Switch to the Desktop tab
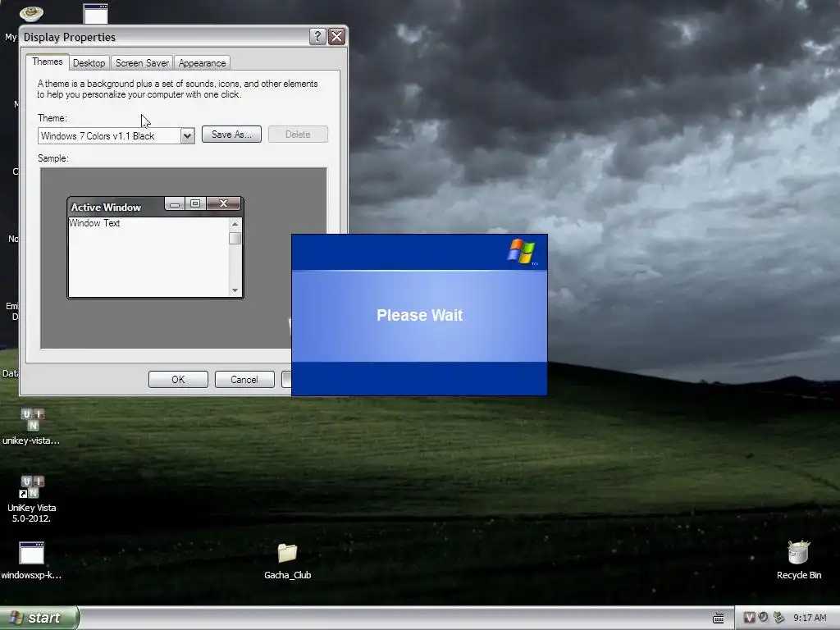840x630 pixels. click(x=89, y=62)
